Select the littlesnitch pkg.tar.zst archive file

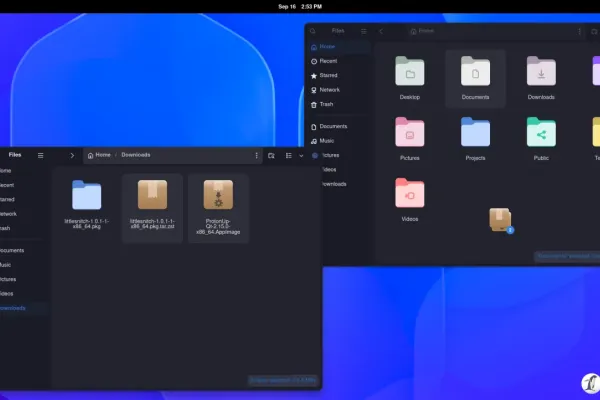click(x=152, y=195)
